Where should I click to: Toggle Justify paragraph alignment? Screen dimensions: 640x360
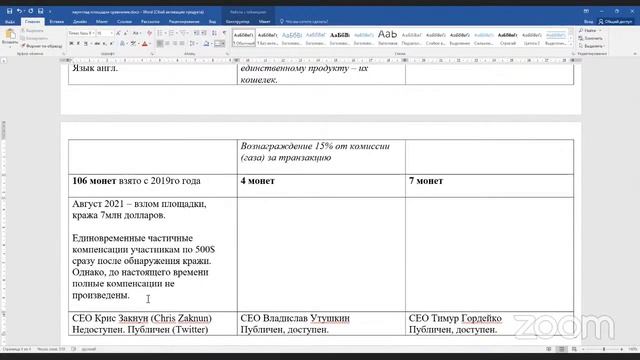(182, 43)
